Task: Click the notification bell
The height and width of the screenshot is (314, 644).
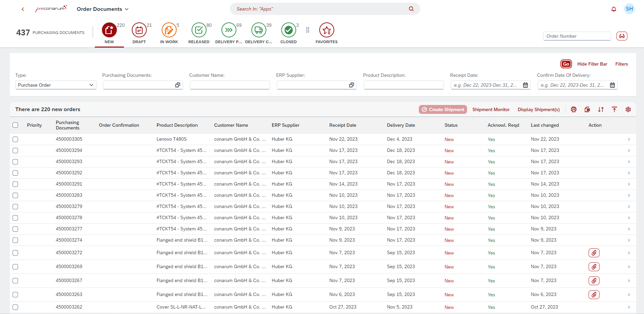Action: click(614, 9)
